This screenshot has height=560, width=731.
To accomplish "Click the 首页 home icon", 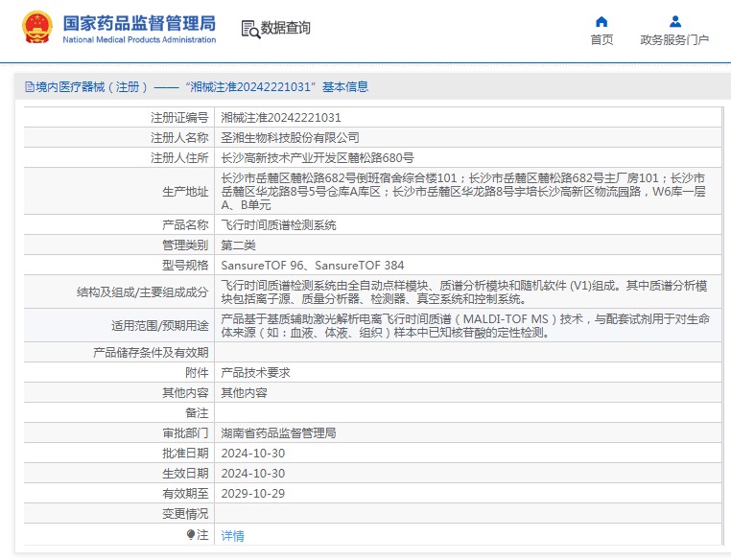I will click(x=601, y=21).
